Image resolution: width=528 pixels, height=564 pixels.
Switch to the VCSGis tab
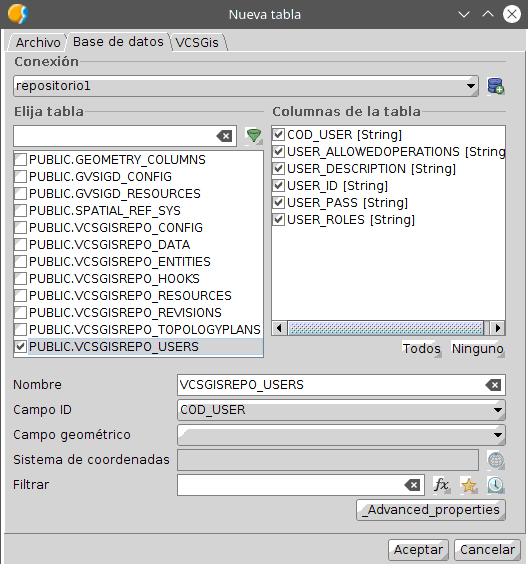click(x=197, y=42)
